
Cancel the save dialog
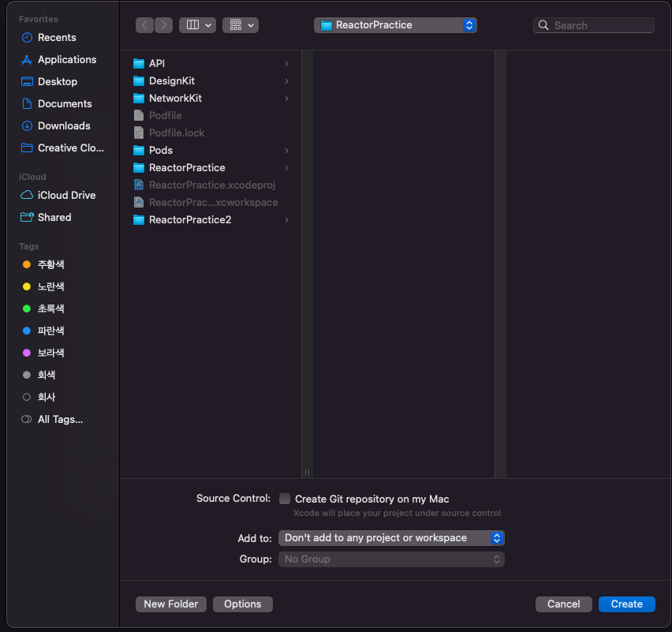coord(564,604)
